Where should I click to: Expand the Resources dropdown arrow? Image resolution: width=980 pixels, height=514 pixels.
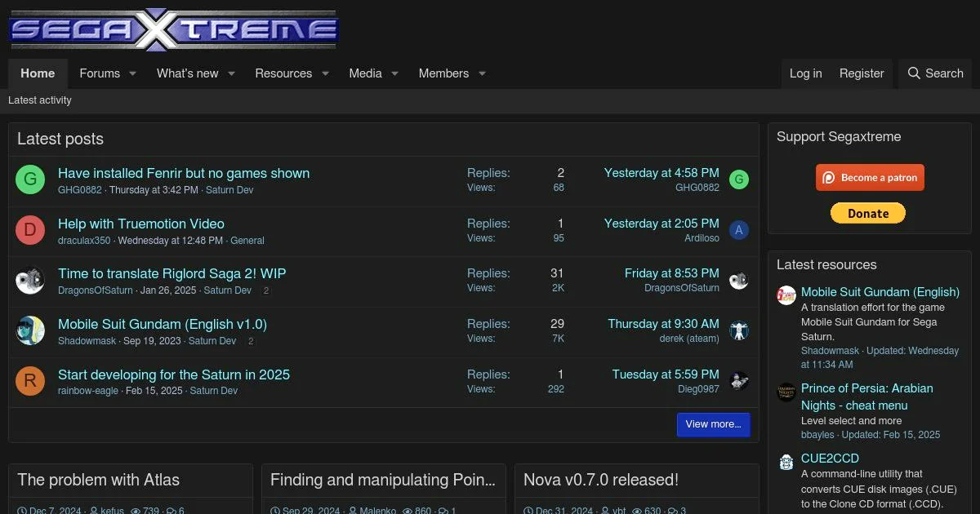click(x=325, y=73)
